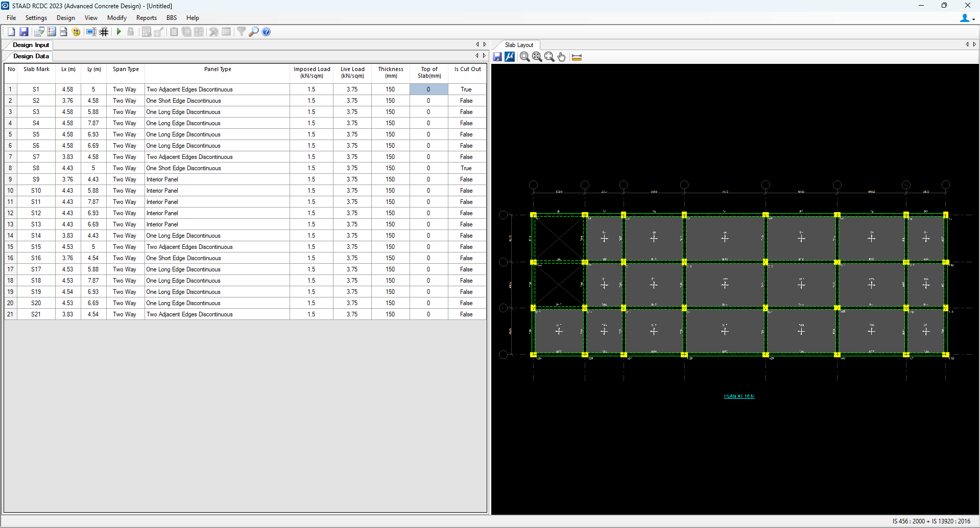Click the magnifier Search icon in main toolbar

click(254, 32)
